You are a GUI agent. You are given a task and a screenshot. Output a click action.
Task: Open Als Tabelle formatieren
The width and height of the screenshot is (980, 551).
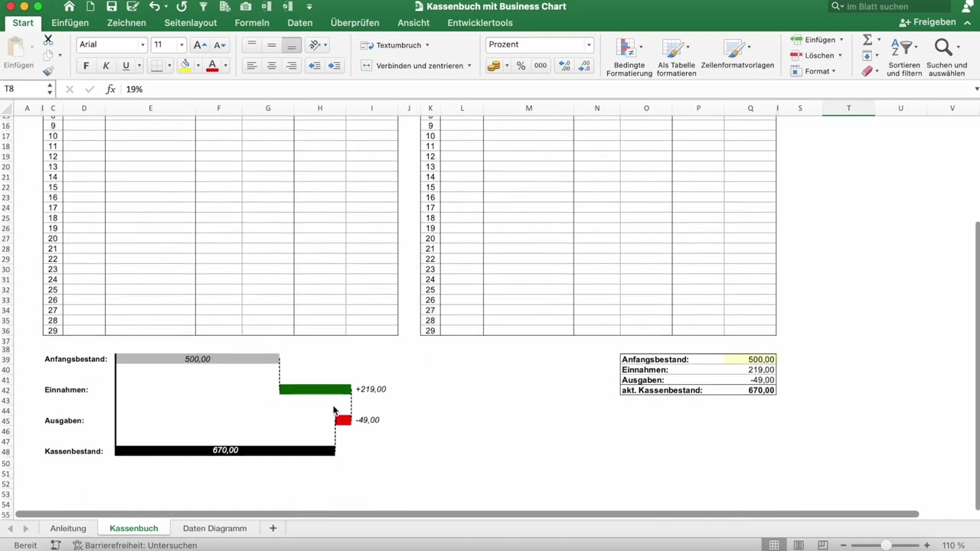pyautogui.click(x=676, y=57)
